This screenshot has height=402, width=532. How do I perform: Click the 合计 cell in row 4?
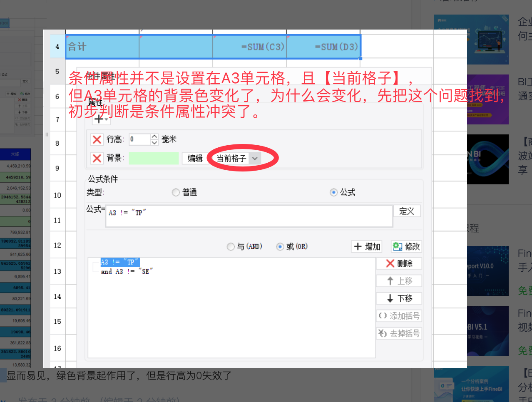tap(102, 47)
